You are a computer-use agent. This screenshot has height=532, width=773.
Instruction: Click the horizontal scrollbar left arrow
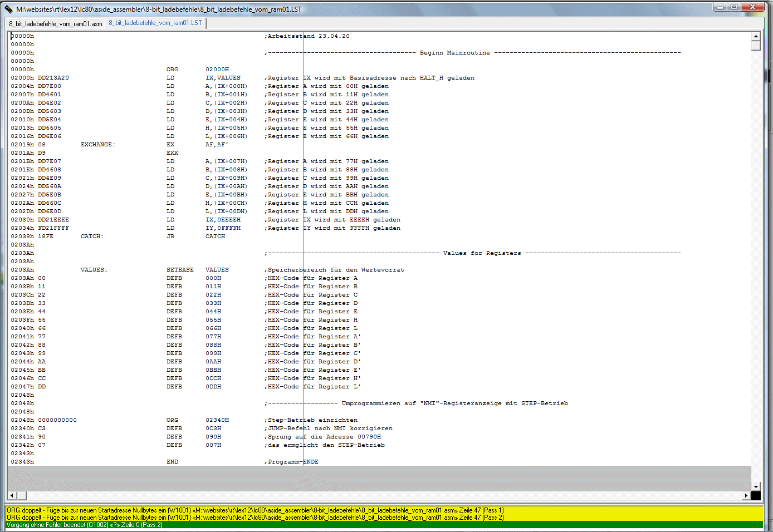tap(12, 495)
